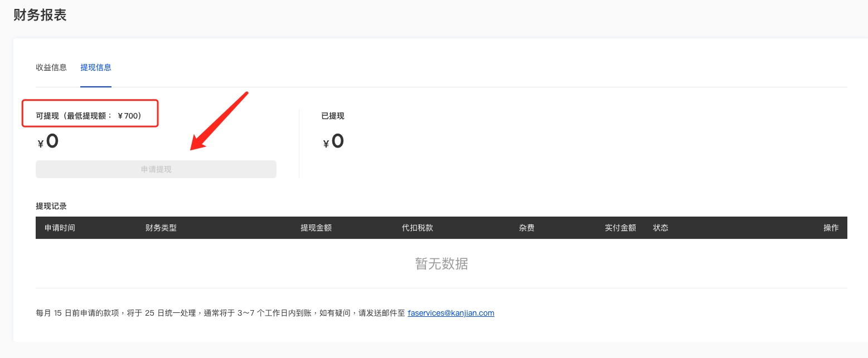This screenshot has height=358, width=868.
Task: Click the 暂无数据 empty table placeholder
Action: [x=441, y=263]
